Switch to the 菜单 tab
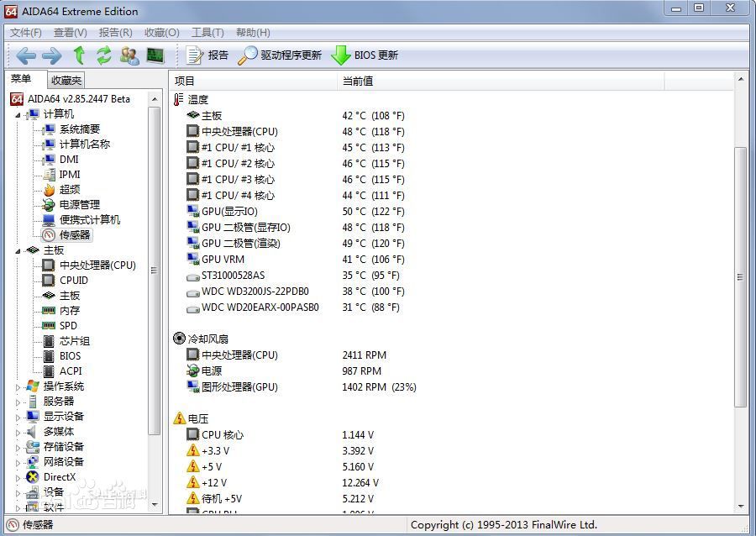The height and width of the screenshot is (536, 756). pos(21,79)
